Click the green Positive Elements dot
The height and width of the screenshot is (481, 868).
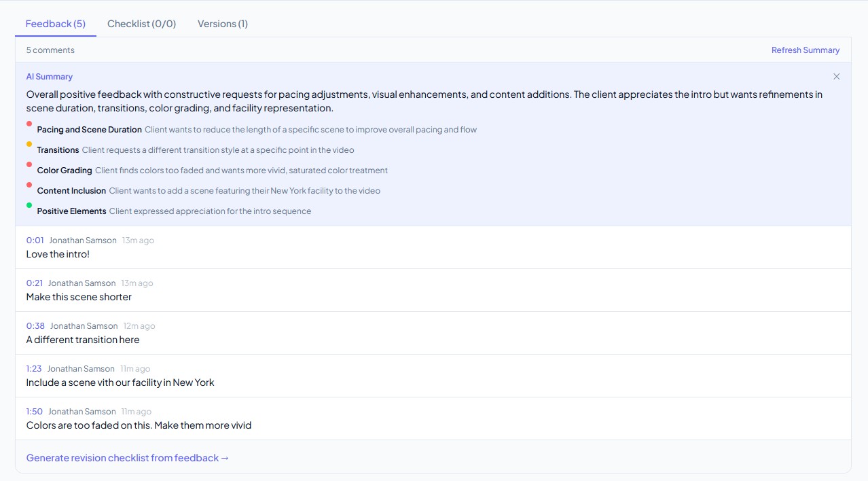click(x=29, y=205)
